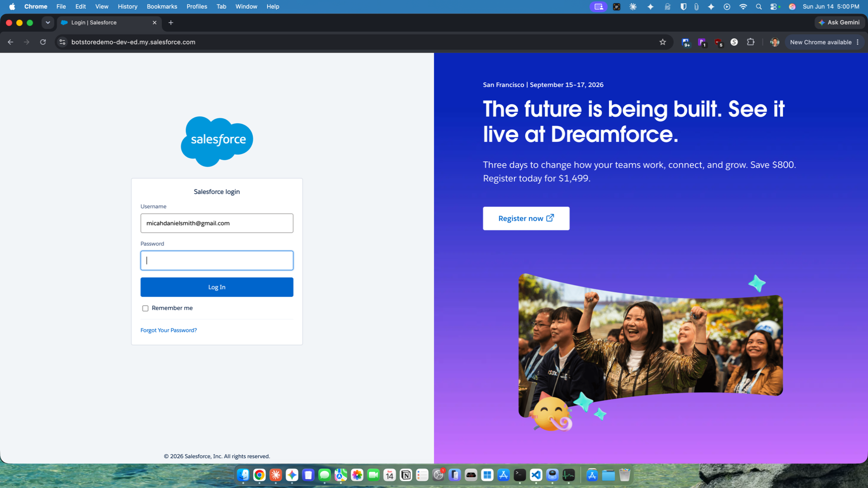The height and width of the screenshot is (488, 868).
Task: Open Google Chrome from the dock
Action: 259,475
